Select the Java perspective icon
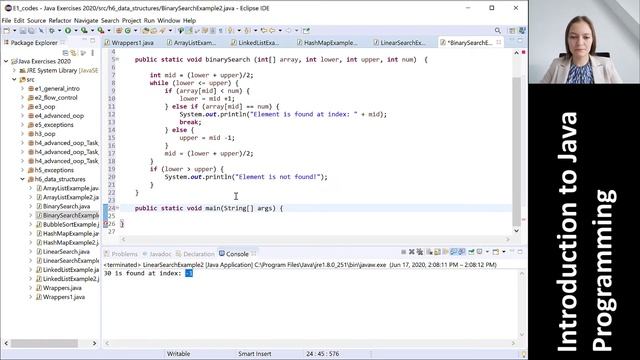The image size is (640, 360). [x=522, y=31]
